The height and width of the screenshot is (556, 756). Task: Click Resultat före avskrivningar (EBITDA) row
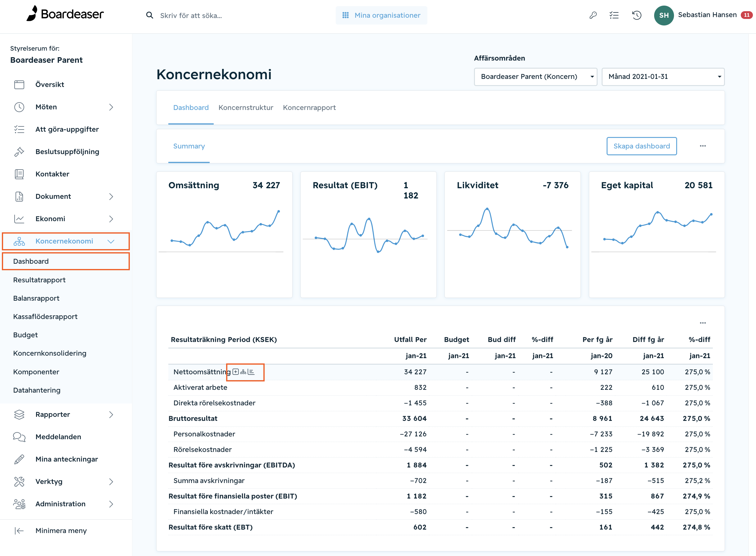[x=440, y=465]
